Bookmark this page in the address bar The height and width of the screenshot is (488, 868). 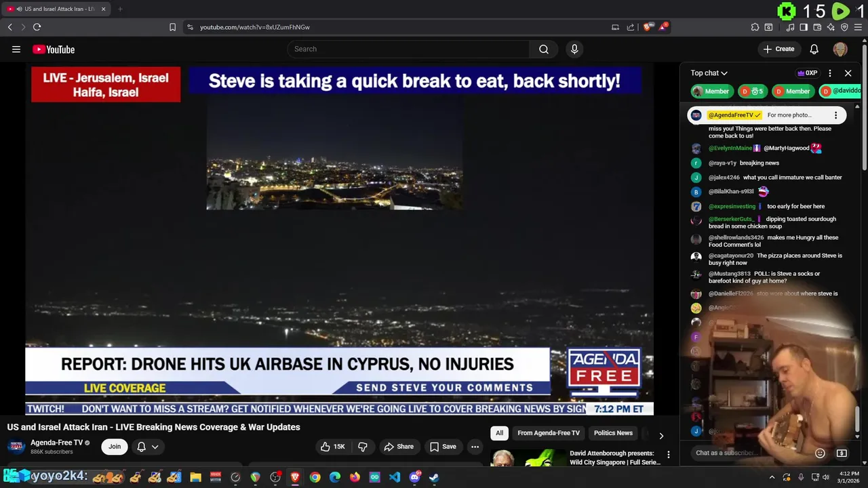pos(172,27)
